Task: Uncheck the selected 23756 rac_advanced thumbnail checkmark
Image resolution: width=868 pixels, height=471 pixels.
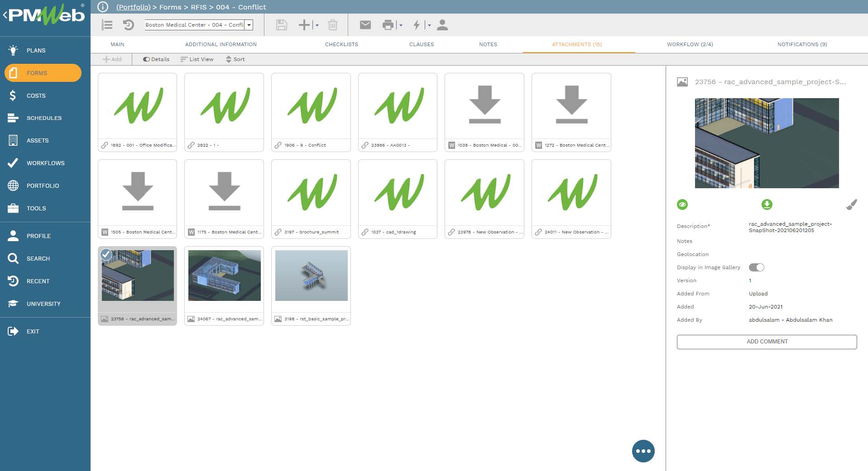Action: (x=106, y=254)
